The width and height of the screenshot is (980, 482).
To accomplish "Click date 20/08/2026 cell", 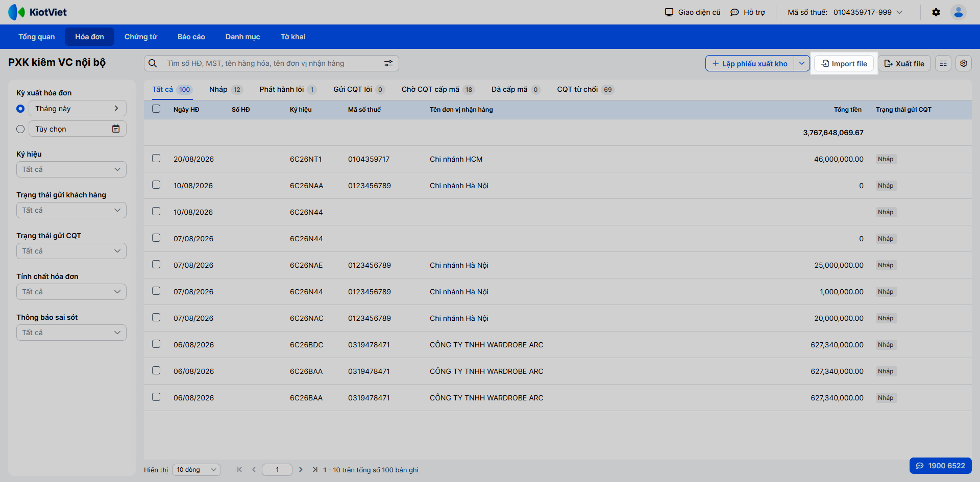I will [193, 159].
